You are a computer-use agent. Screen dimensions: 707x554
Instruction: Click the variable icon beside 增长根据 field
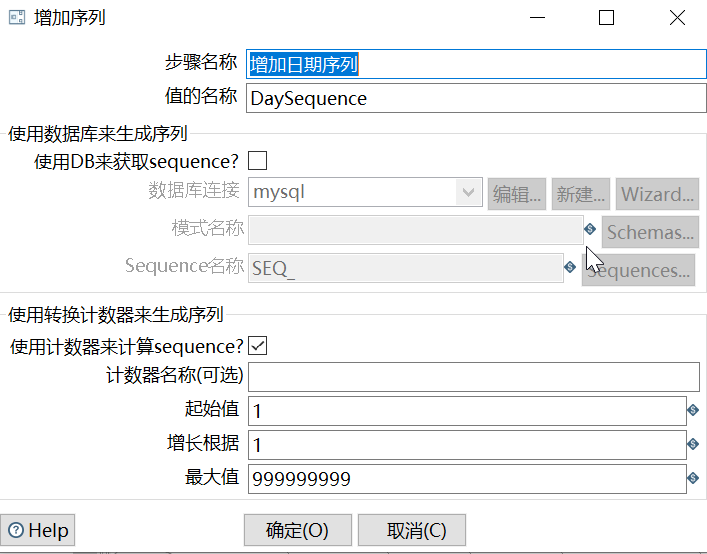(x=693, y=444)
